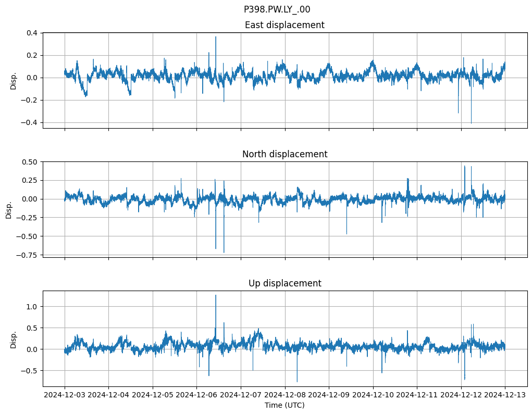Screen dimensions: 532x414
Task: Select the East displacement subplot title
Action: tap(284, 25)
